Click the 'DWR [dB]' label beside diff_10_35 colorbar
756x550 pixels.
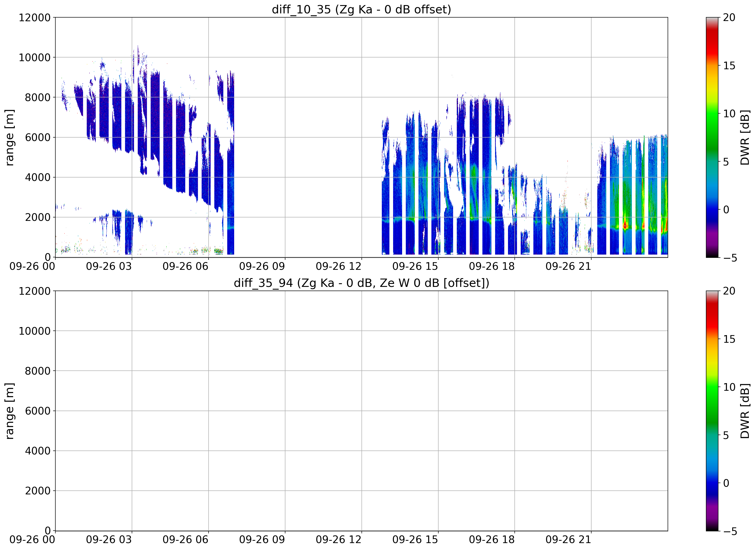coord(745,137)
